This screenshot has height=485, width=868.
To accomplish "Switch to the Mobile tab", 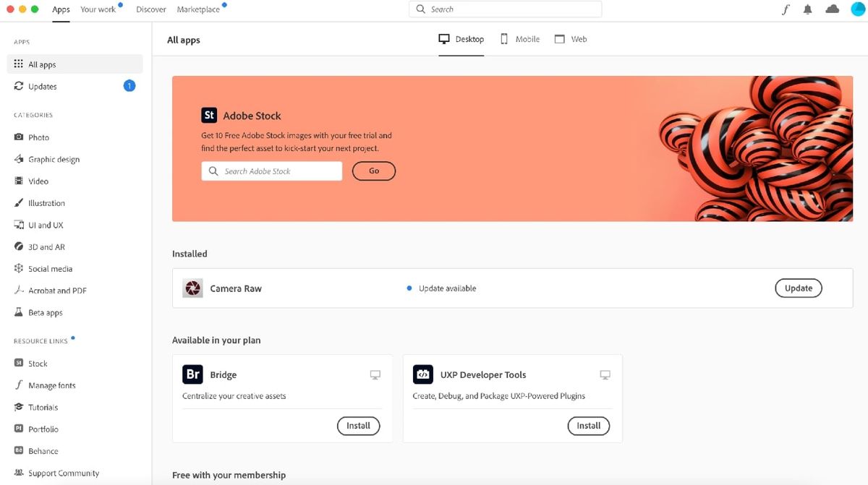I will [x=519, y=38].
